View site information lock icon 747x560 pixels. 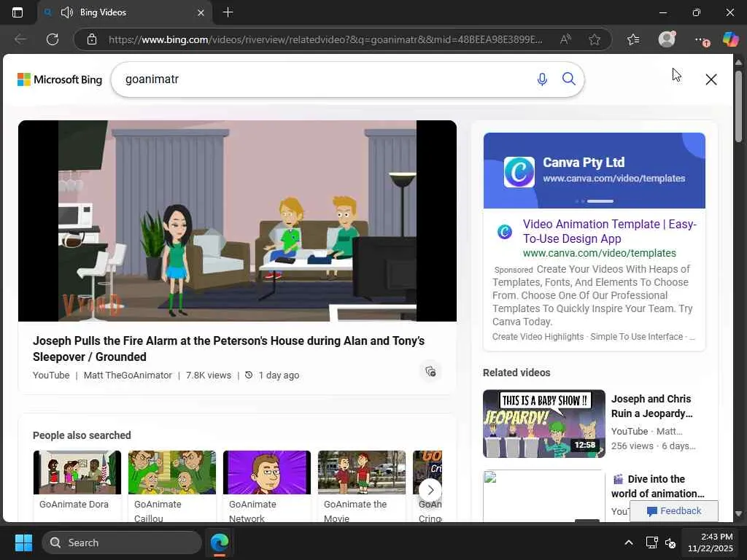tap(92, 39)
